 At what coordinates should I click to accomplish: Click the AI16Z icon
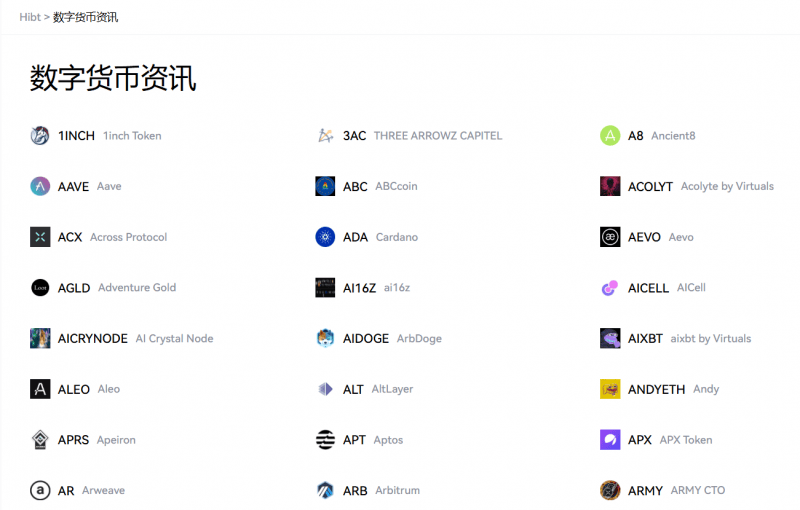click(x=325, y=288)
